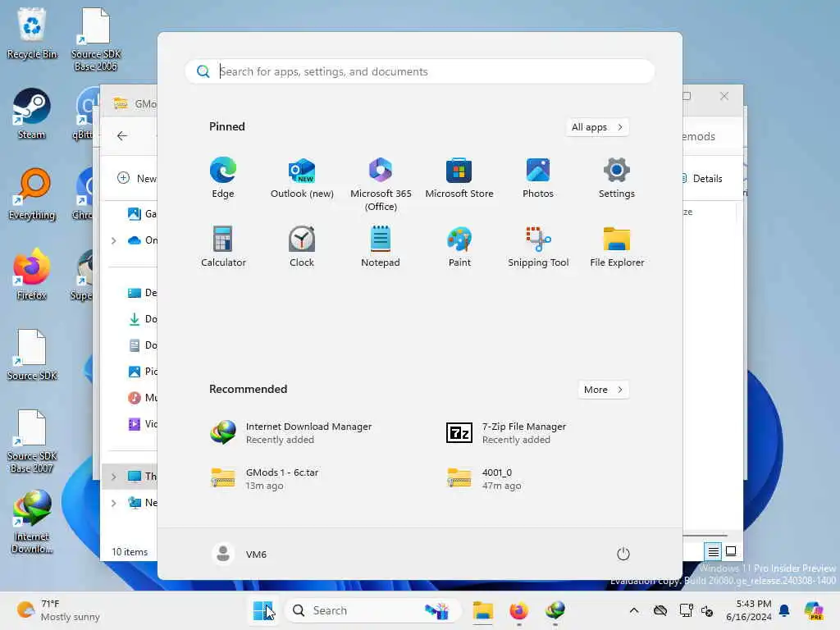Open Settings from pinned apps
The width and height of the screenshot is (840, 630).
tap(617, 178)
